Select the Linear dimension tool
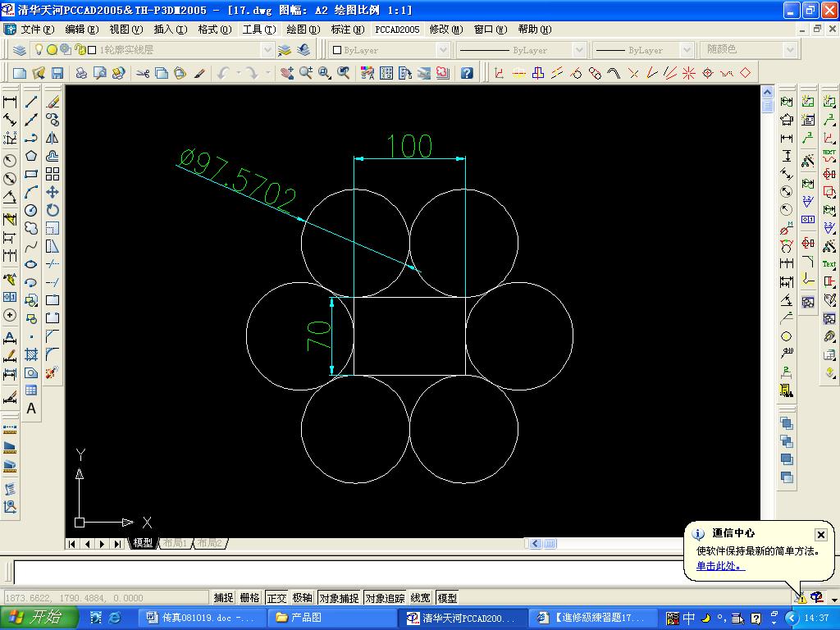This screenshot has width=840, height=630. [10, 102]
